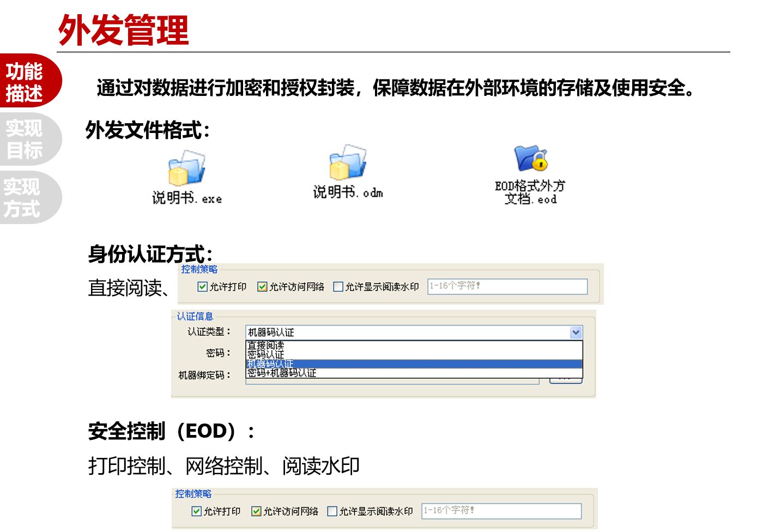
Task: Click the 认证类型 dropdown arrow
Action: click(x=576, y=332)
